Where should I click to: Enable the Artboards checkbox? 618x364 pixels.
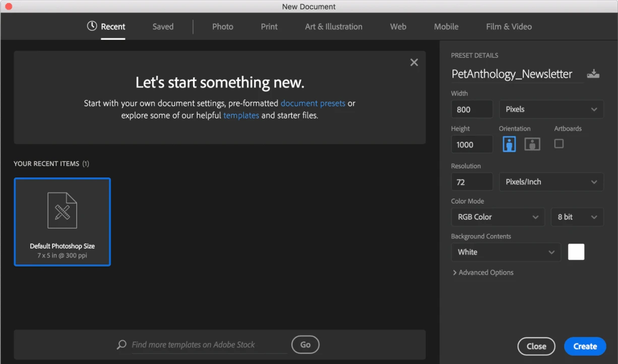559,144
